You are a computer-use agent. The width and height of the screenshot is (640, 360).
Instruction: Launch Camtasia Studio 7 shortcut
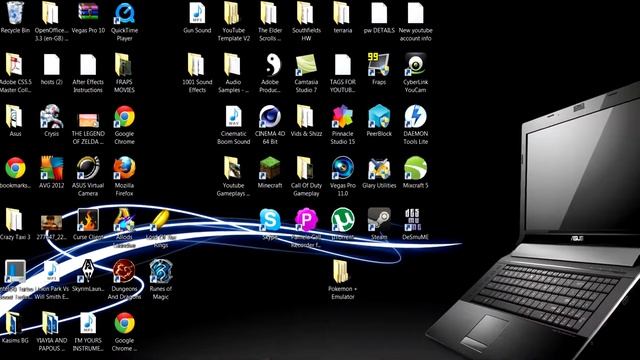pyautogui.click(x=306, y=65)
